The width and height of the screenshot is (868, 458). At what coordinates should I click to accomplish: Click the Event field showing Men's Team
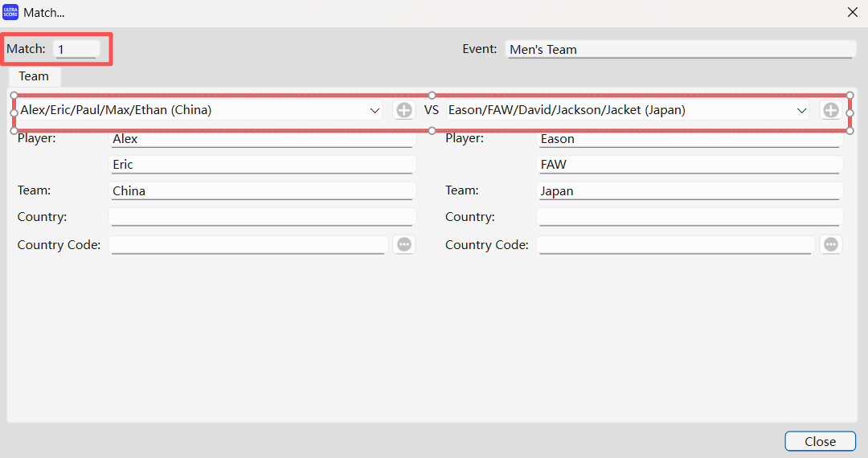(x=680, y=49)
